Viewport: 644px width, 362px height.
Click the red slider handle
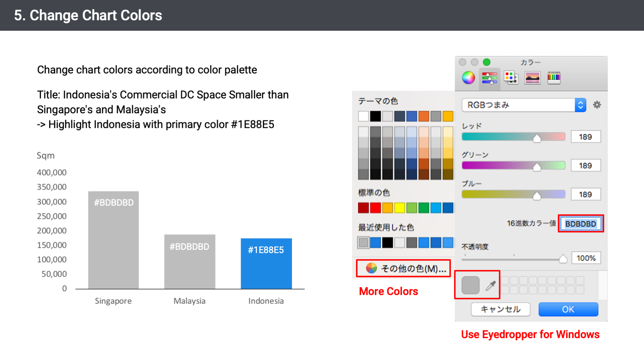pos(537,138)
